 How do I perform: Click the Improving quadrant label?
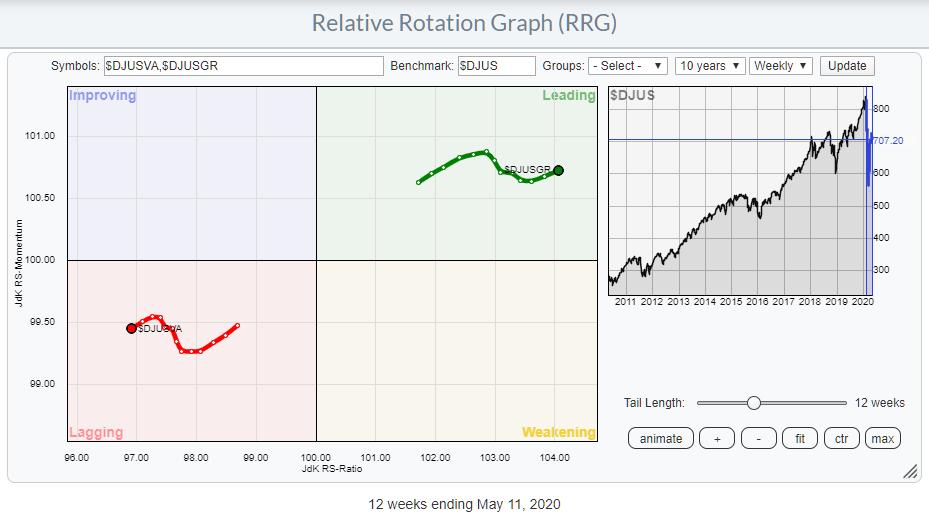[102, 96]
